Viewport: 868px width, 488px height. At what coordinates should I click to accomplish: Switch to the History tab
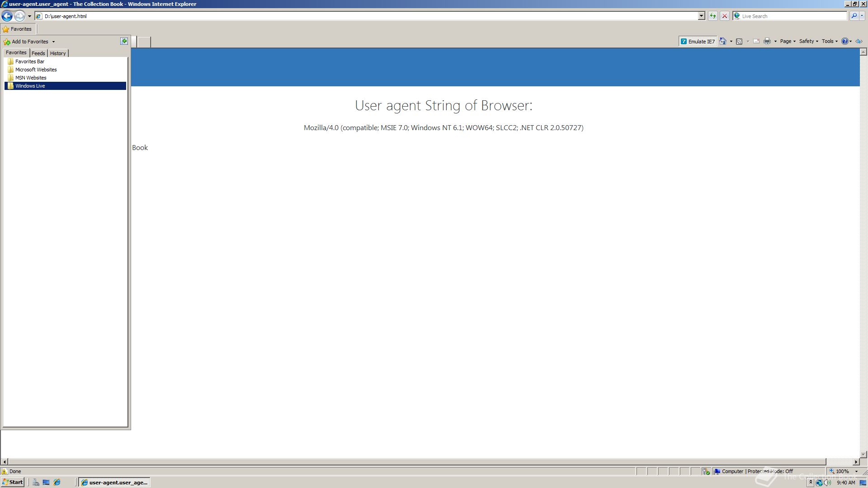(x=58, y=53)
